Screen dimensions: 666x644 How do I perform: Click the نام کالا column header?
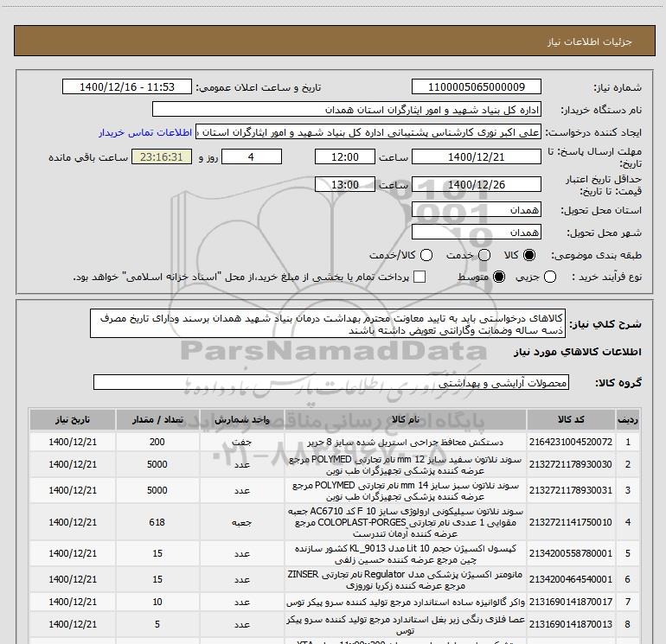click(405, 419)
